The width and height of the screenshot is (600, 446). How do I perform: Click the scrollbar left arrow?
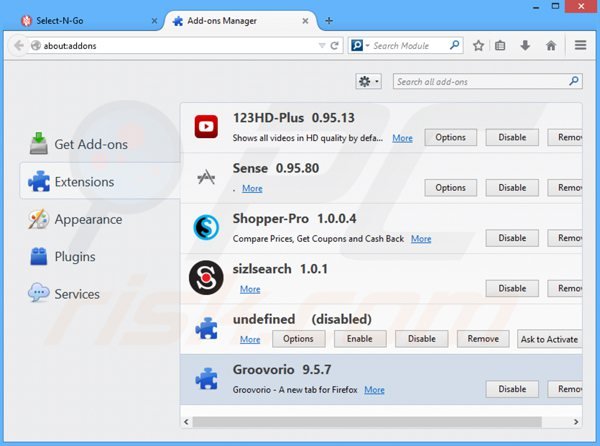tap(186, 422)
